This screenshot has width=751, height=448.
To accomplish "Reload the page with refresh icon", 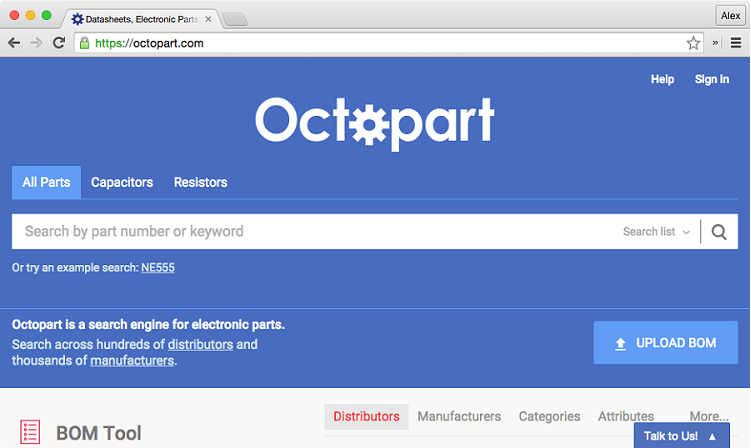I will (59, 43).
